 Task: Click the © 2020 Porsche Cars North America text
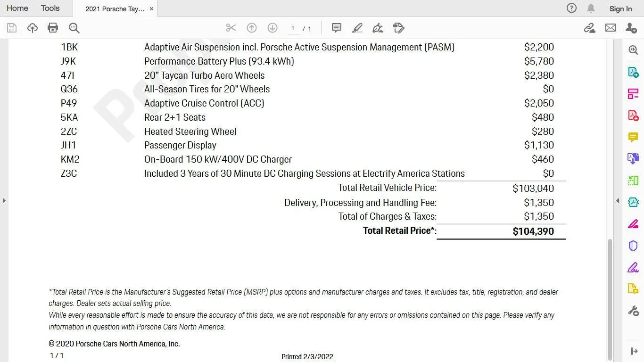pyautogui.click(x=115, y=344)
